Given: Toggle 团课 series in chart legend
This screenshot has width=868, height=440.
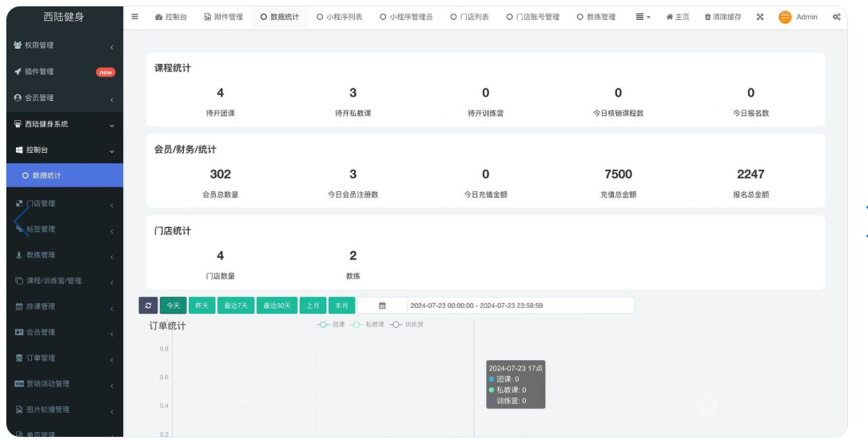Looking at the screenshot, I should pos(330,325).
